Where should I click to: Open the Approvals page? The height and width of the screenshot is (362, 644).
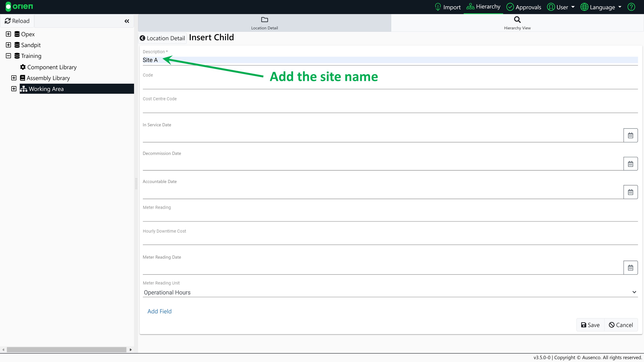524,7
